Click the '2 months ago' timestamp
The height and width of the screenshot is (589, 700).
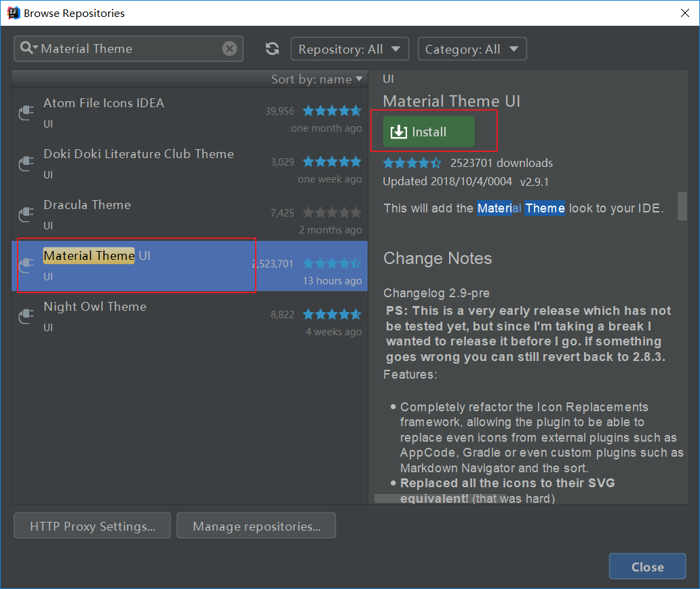coord(330,230)
